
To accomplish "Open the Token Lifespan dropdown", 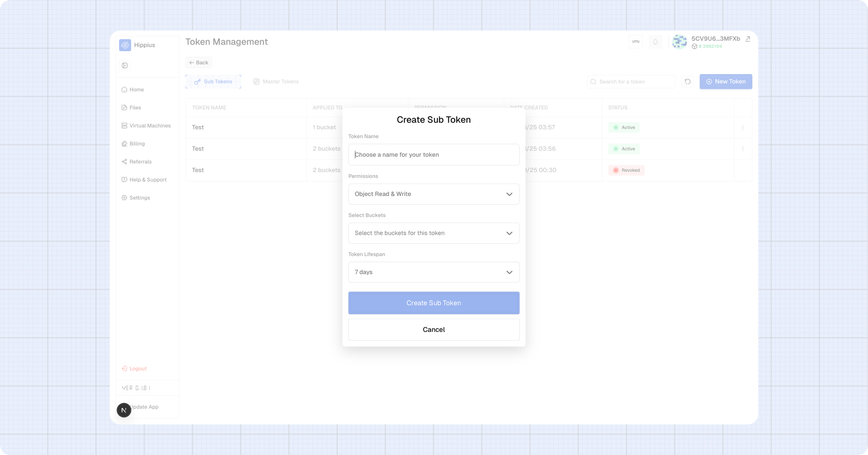I will coord(434,272).
